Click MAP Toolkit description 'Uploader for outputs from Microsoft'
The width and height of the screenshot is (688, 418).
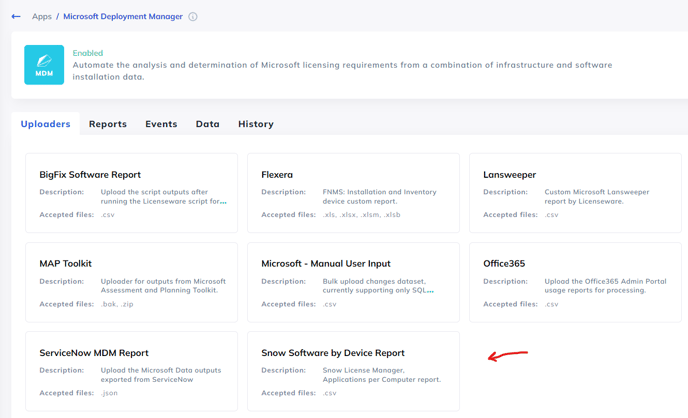click(163, 286)
